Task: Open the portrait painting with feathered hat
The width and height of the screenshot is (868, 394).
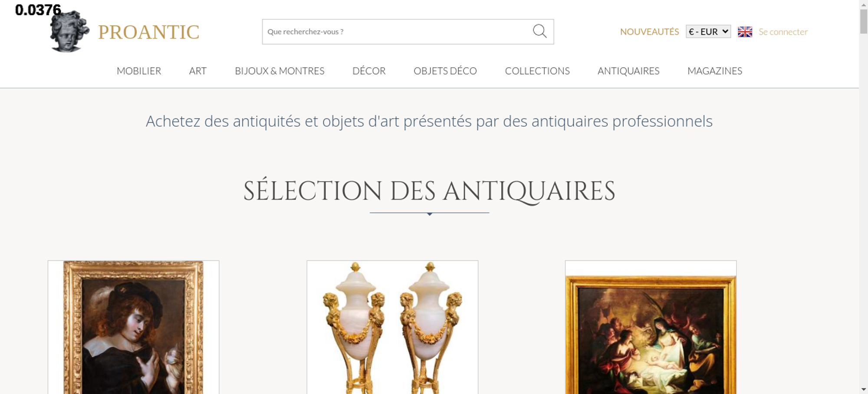Action: (133, 327)
